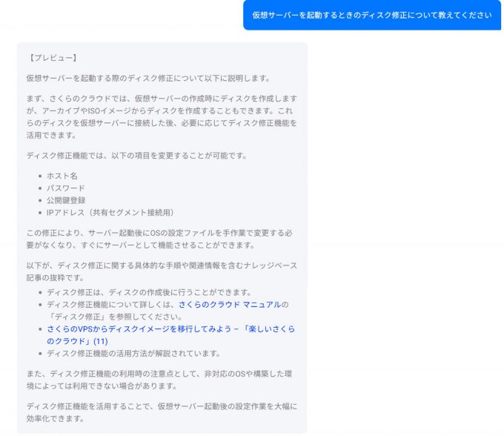Click the text 記事の抜粋です
The image size is (504, 436).
(56, 277)
